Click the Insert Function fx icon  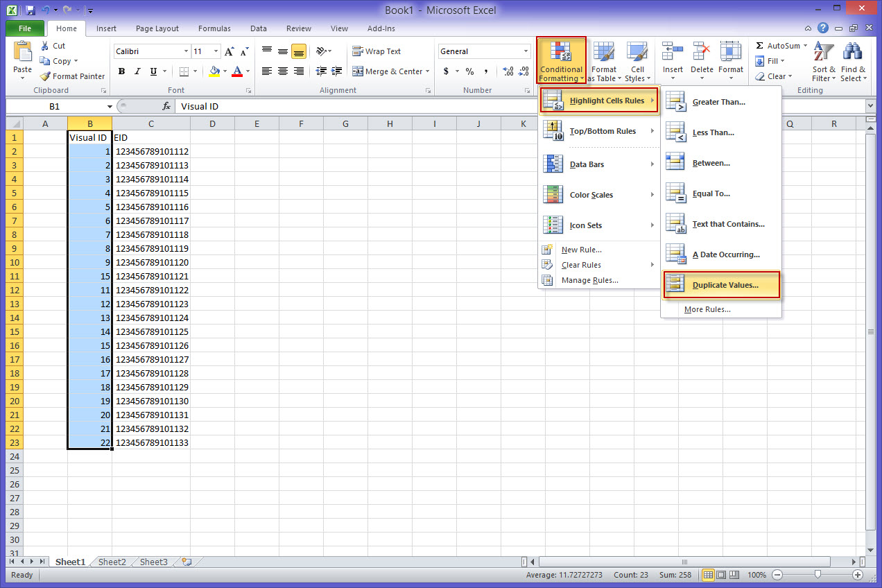point(166,107)
